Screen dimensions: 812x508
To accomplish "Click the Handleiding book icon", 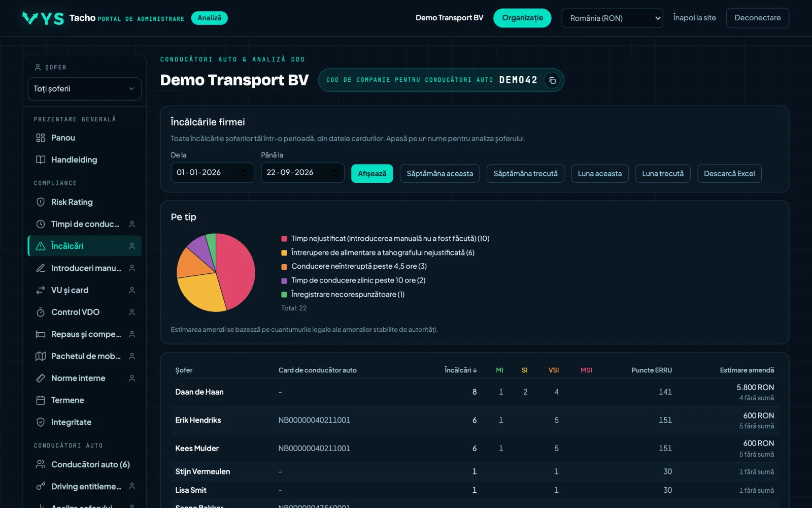I will coord(41,160).
